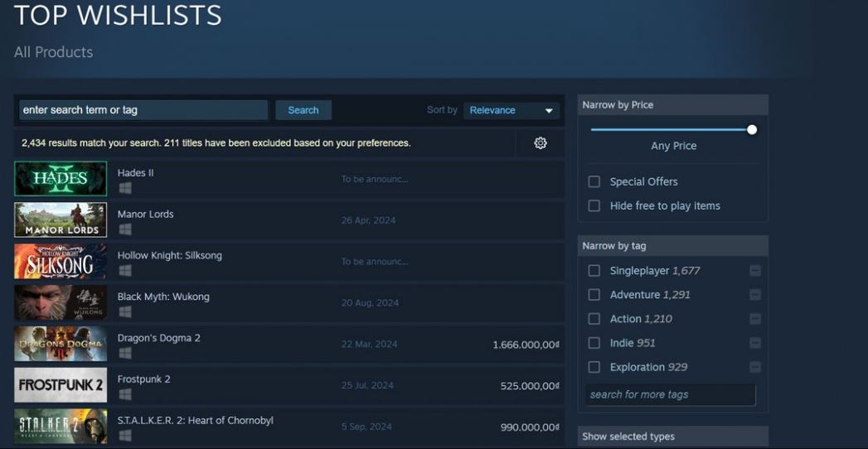Click Windows icon under Hades II
Image resolution: width=868 pixels, height=449 pixels.
tap(125, 189)
